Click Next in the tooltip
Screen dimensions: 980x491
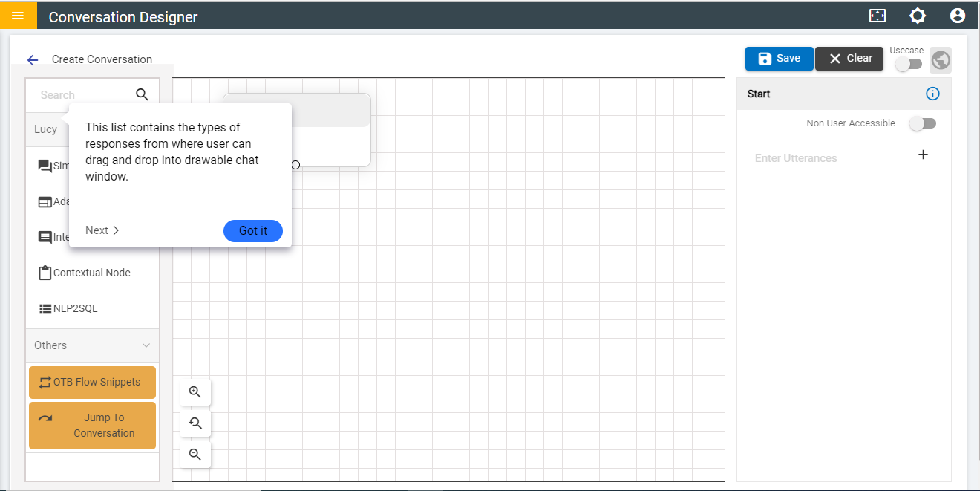102,230
